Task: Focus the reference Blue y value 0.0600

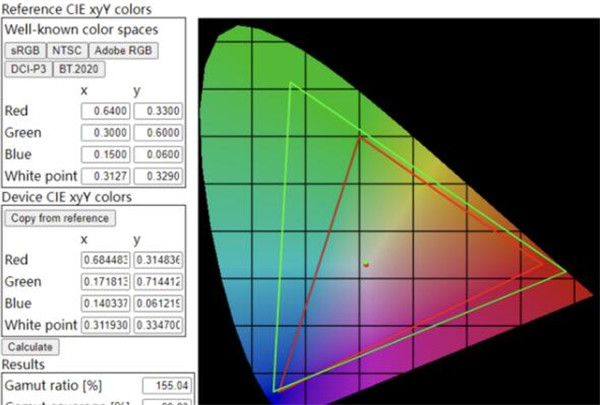Action: [157, 154]
